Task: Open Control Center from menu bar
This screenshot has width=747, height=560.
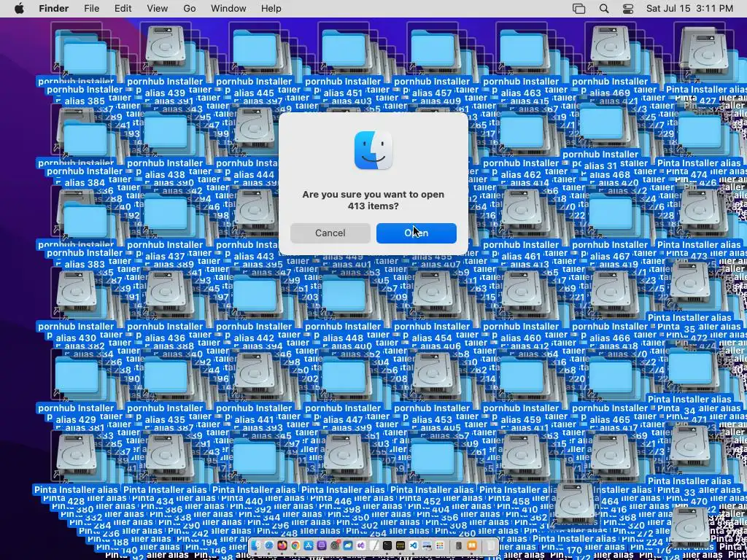Action: [628, 9]
